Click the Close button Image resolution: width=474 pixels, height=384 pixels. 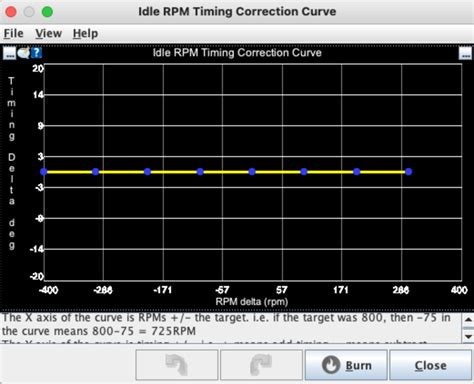430,365
